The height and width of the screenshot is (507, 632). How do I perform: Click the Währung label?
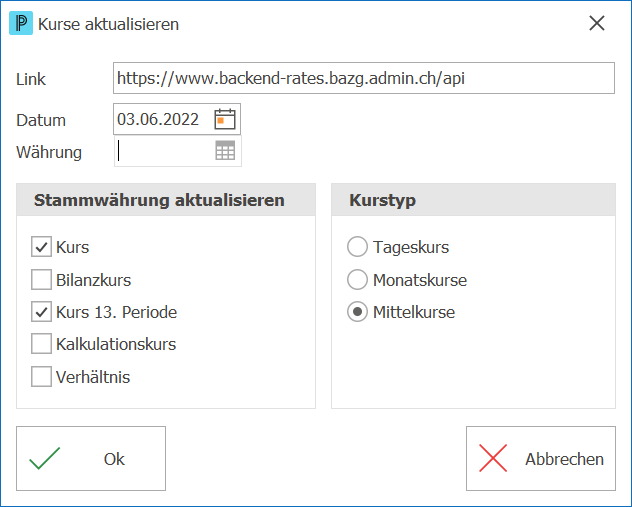point(49,152)
